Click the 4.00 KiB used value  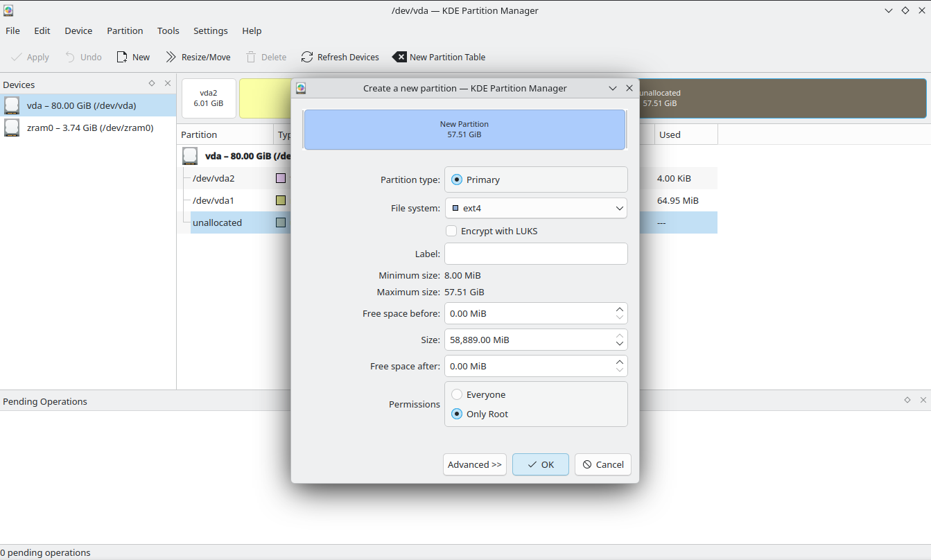pos(674,178)
